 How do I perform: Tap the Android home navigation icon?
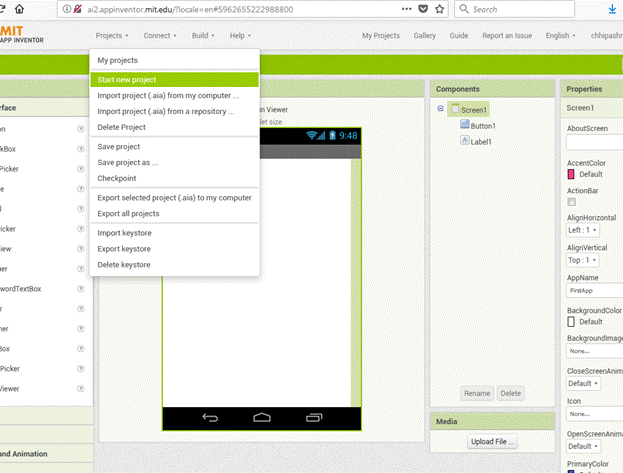click(262, 417)
